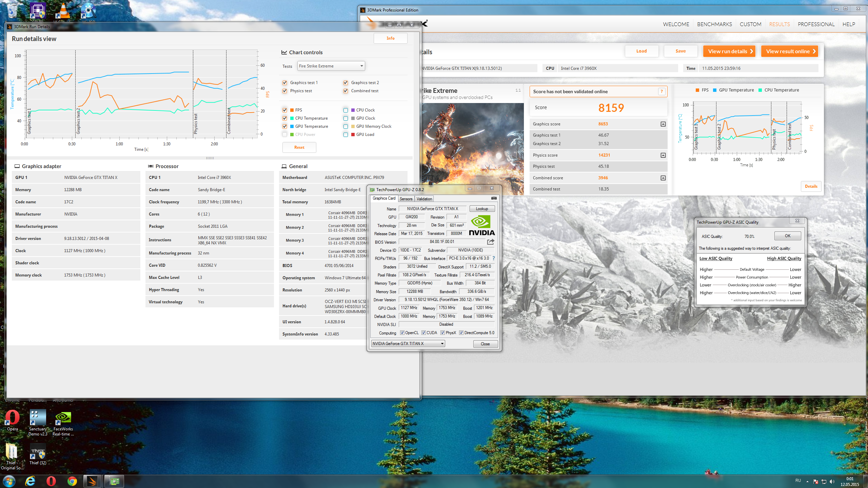868x488 pixels.
Task: Open the Fire Strike Extreme tests dropdown
Action: (331, 66)
